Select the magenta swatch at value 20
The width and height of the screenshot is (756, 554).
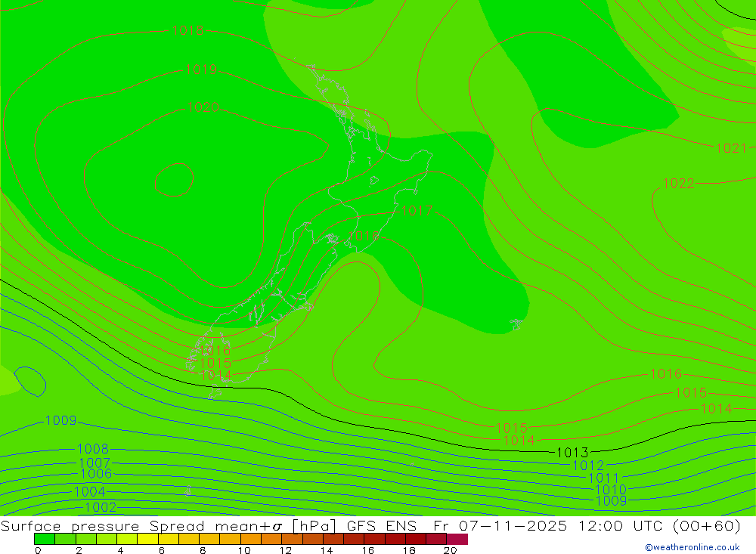[457, 539]
